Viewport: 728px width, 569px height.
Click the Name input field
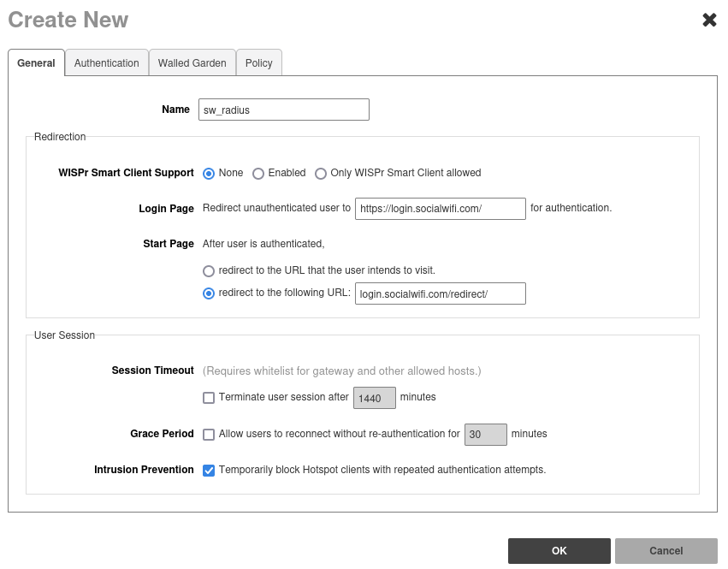tap(283, 110)
